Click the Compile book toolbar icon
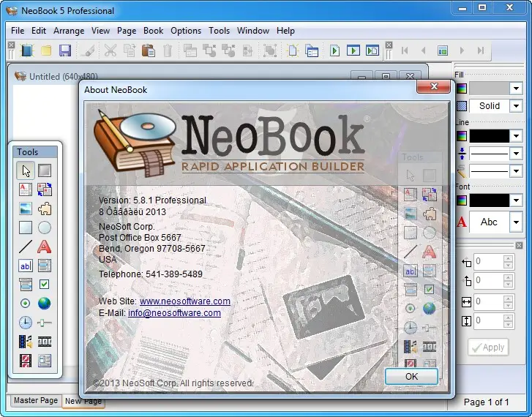Viewport: 532px width, 417px height. (372, 50)
